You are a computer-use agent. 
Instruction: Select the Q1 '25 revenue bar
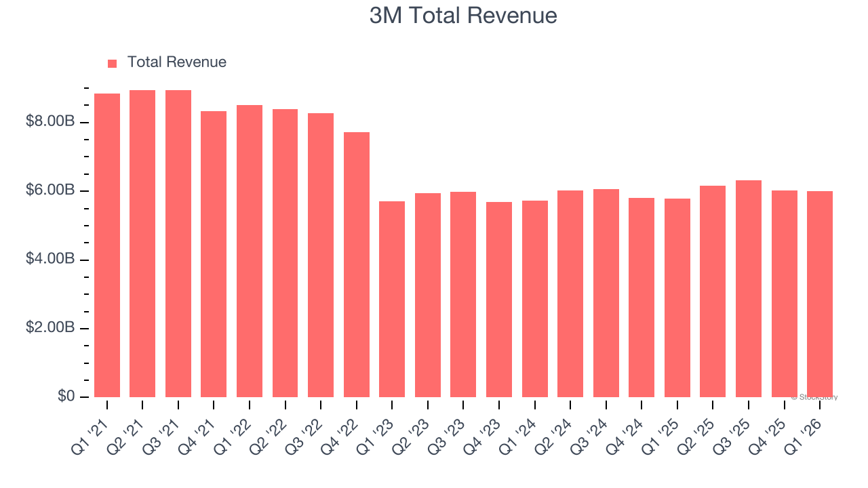[677, 298]
